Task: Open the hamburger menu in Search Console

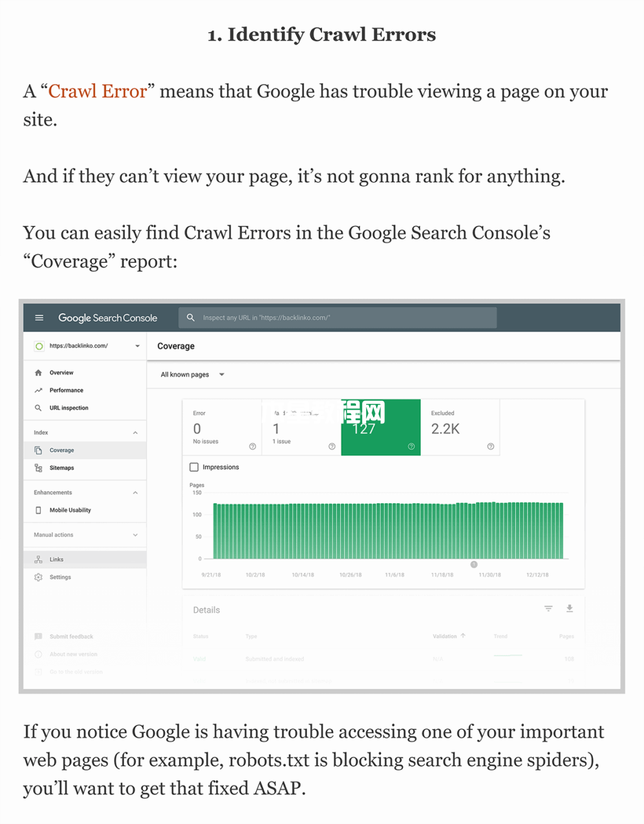Action: (x=39, y=318)
